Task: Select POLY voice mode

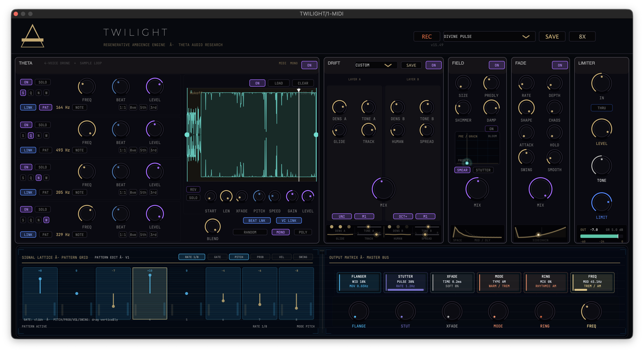Action: [x=303, y=232]
